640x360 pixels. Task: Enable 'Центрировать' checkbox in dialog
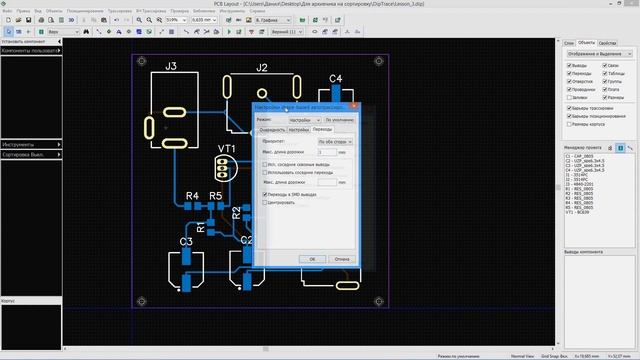(265, 202)
